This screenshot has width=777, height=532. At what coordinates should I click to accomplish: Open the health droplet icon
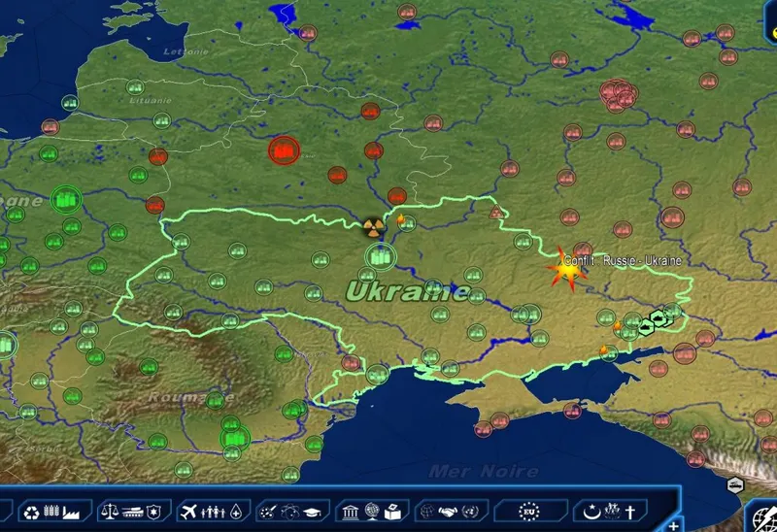click(x=236, y=512)
